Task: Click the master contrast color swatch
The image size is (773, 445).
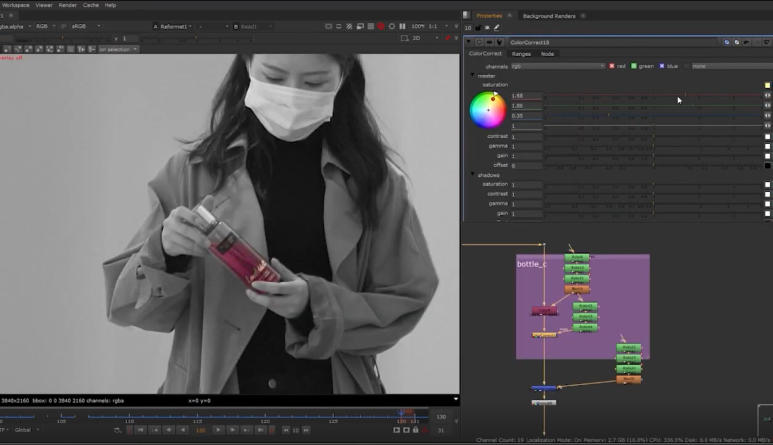Action: tap(767, 137)
